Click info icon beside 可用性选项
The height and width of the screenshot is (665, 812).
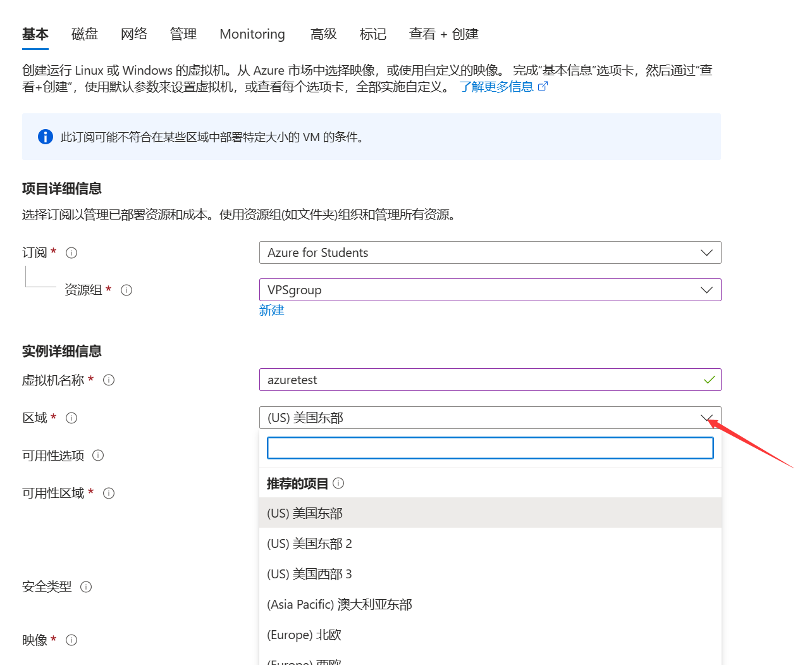click(x=98, y=456)
